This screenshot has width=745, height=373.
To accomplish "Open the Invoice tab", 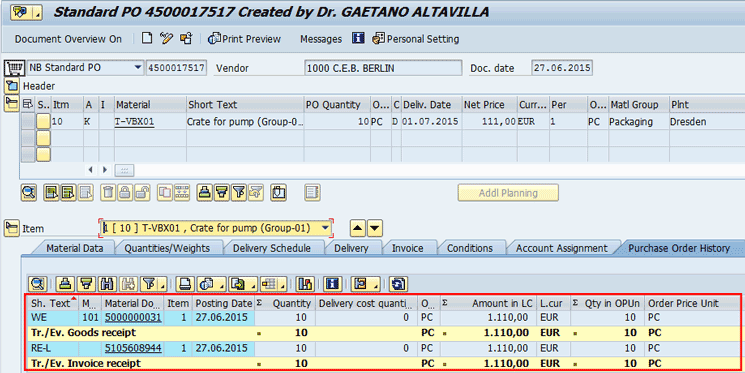I will [408, 248].
